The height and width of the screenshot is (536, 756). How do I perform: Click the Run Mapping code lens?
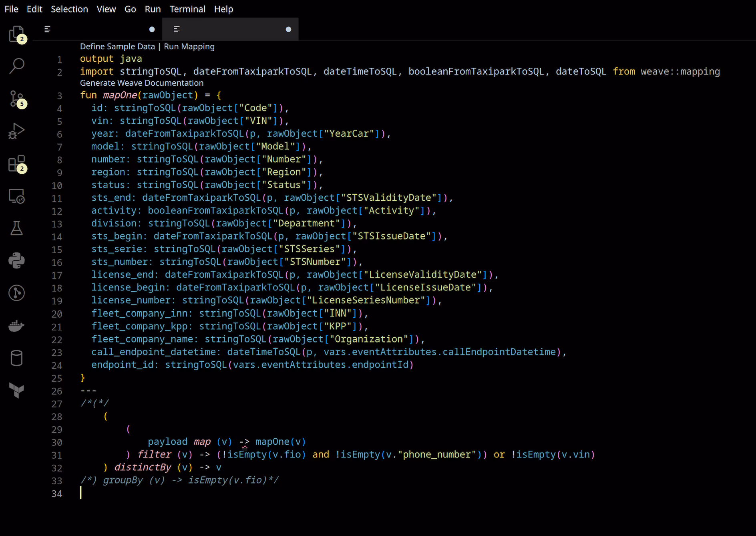(189, 46)
